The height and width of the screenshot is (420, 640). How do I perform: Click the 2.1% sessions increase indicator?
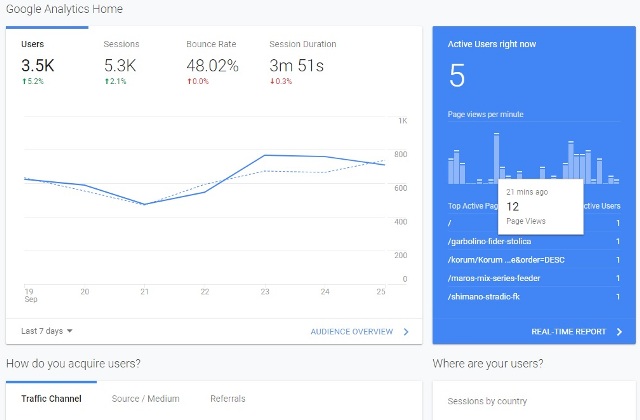tap(116, 81)
